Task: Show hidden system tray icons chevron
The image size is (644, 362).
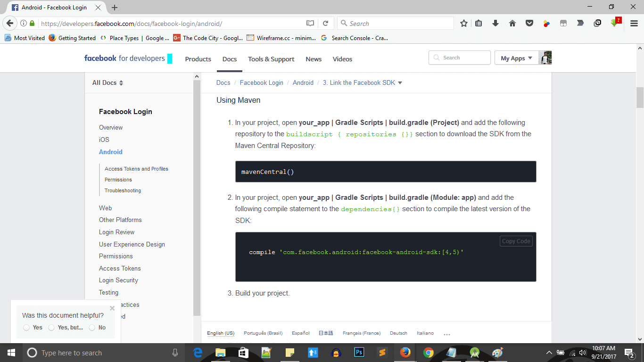Action: (549, 353)
